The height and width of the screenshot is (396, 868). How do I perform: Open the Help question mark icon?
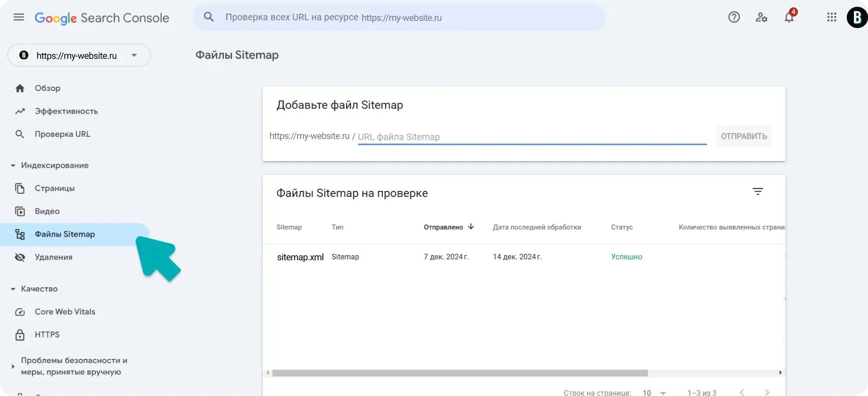[734, 17]
